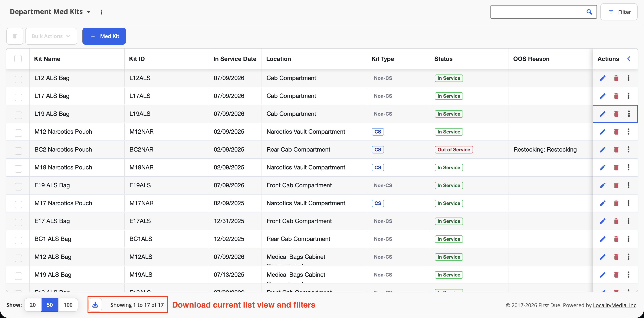Click the 'Showing 1 to 17 of 17' text
Screen dimensions: 644x318
pos(137,305)
